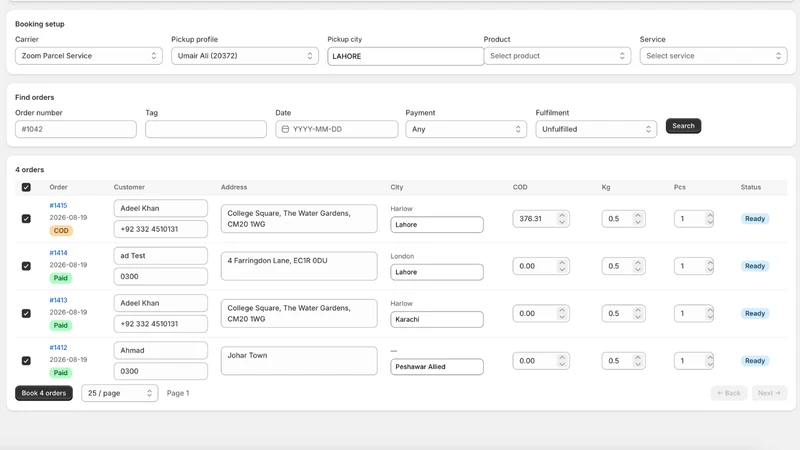800x450 pixels.
Task: Open the Fulfilment dropdown set to Unfulfilled
Action: [x=596, y=129]
